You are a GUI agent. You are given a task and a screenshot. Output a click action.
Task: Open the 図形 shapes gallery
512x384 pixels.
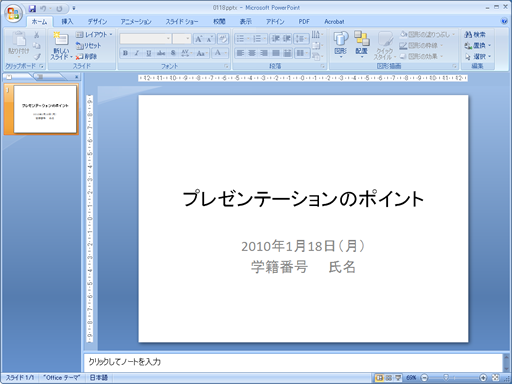coord(341,44)
